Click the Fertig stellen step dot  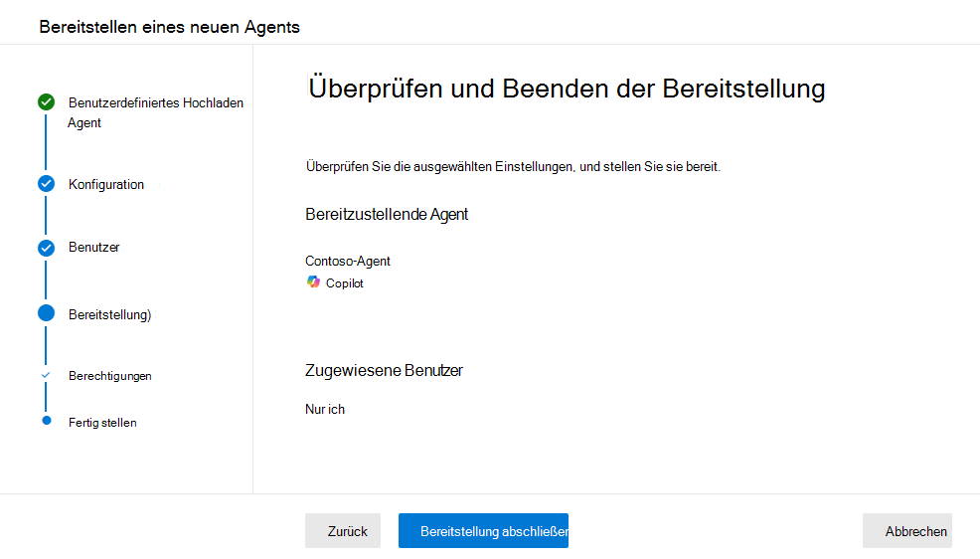[x=47, y=421]
